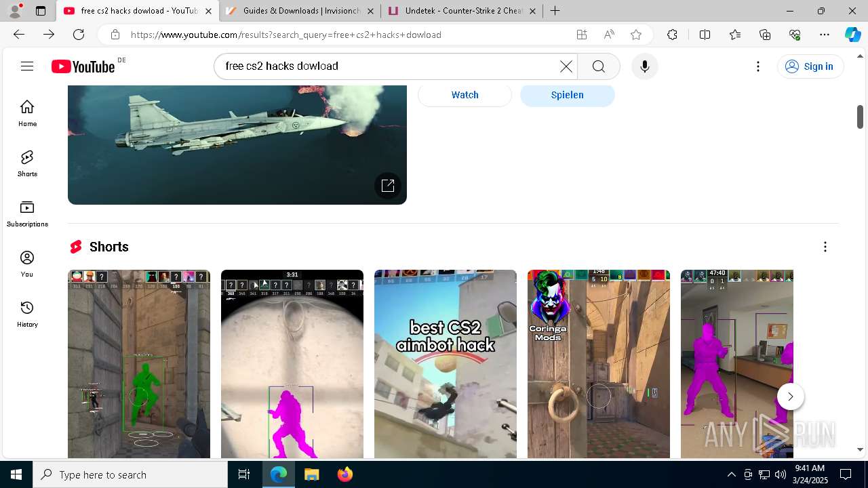Open the browser Extensions icon
The image size is (868, 488).
672,35
